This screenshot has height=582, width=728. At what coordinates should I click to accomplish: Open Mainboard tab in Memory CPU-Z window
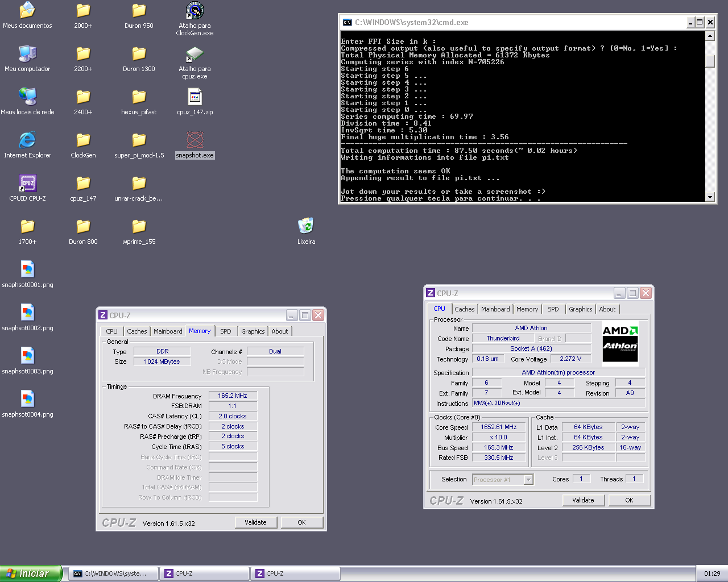click(168, 331)
